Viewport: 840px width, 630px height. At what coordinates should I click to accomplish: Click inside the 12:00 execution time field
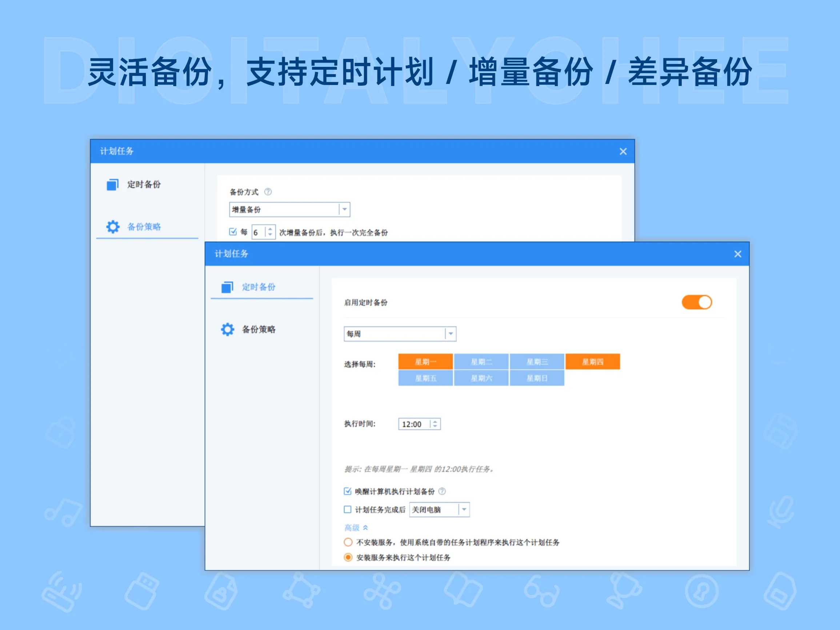412,424
